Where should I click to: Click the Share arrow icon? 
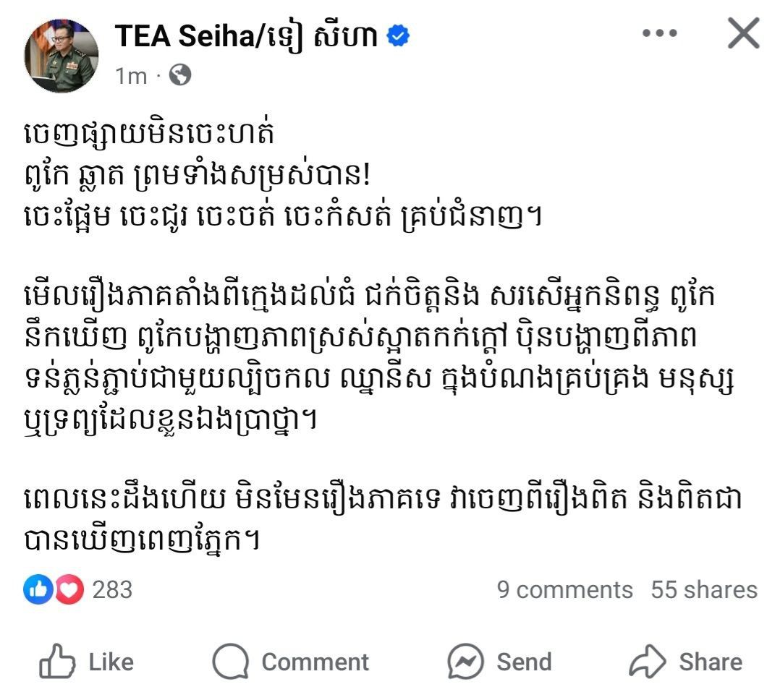click(x=648, y=661)
